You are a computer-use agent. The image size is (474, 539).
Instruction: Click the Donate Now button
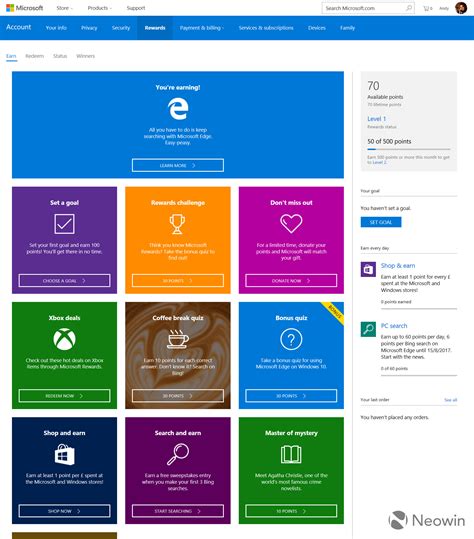coord(291,280)
